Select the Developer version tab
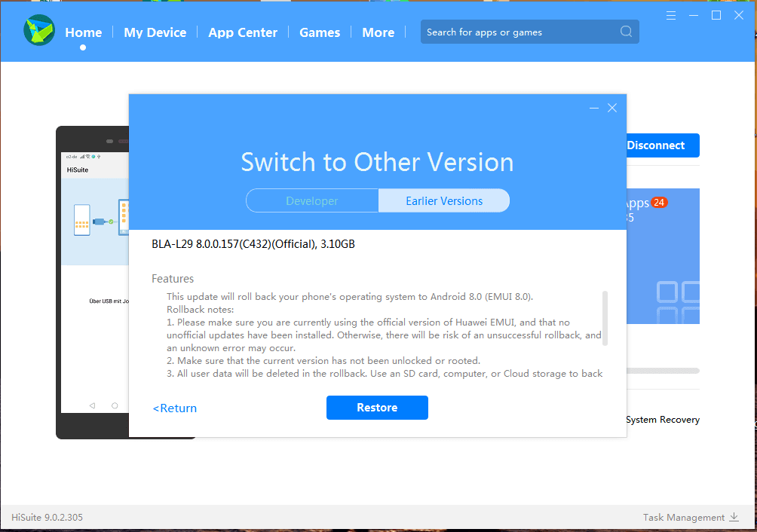Image resolution: width=757 pixels, height=532 pixels. pyautogui.click(x=312, y=200)
